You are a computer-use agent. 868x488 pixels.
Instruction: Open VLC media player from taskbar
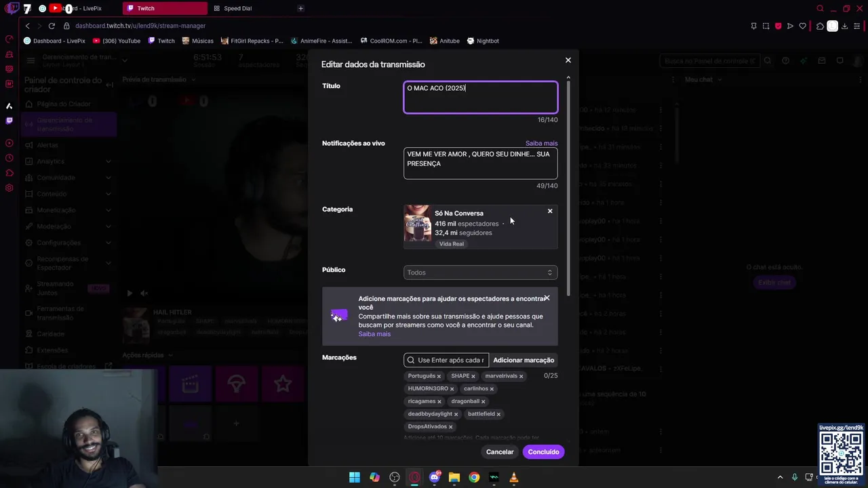point(514,477)
